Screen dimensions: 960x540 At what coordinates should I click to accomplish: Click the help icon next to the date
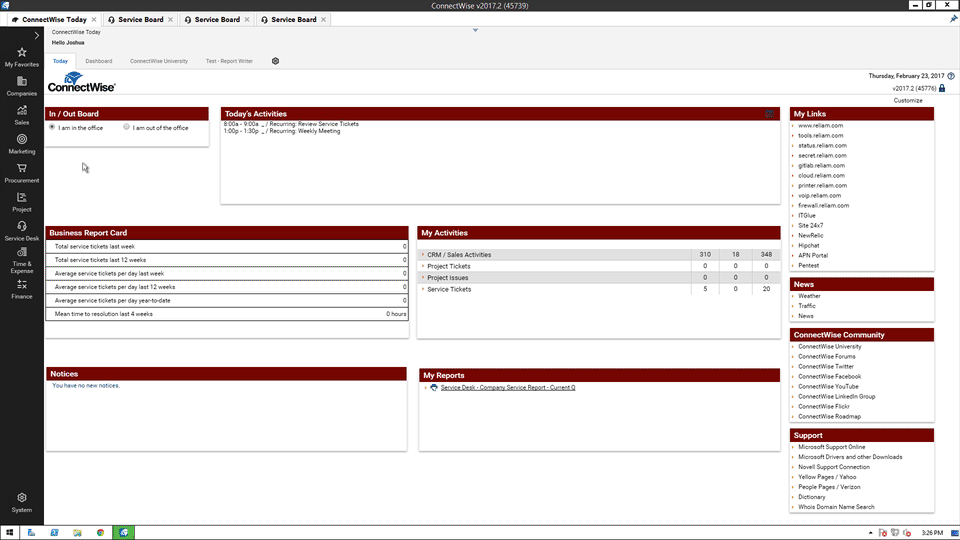click(x=951, y=76)
